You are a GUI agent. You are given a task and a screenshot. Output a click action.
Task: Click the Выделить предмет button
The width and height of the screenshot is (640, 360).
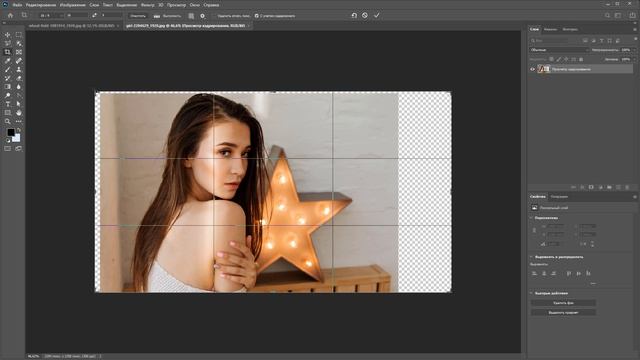tap(563, 312)
